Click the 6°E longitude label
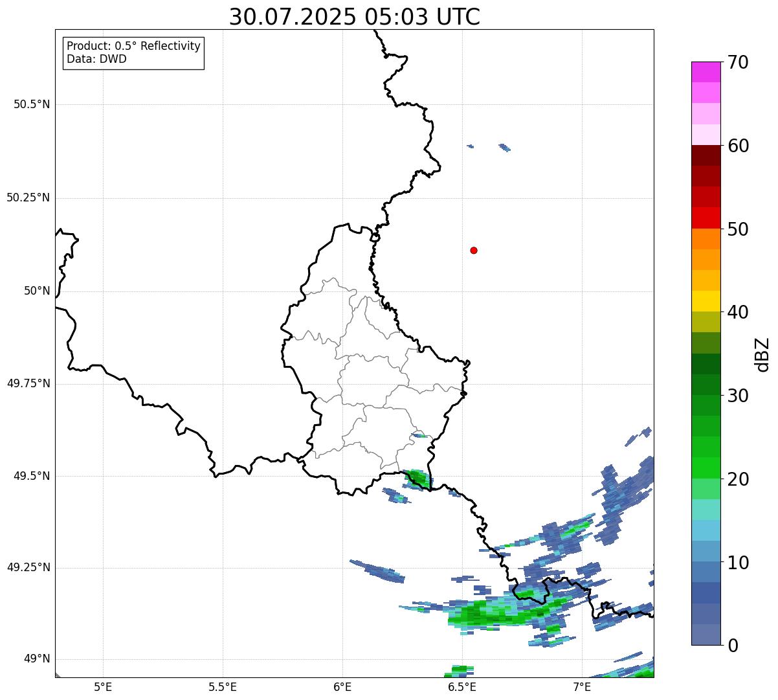778x700 pixels. point(342,687)
